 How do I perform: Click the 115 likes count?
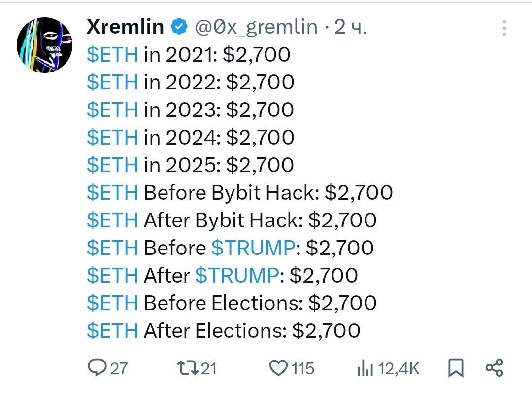click(x=303, y=369)
